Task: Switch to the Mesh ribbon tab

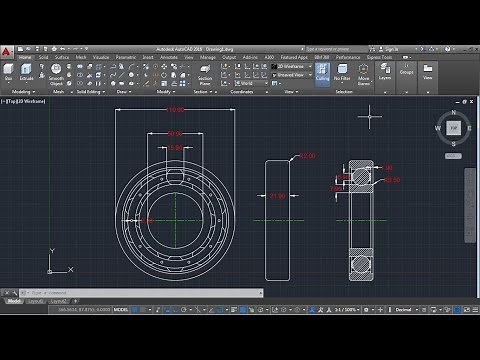Action: (x=81, y=57)
